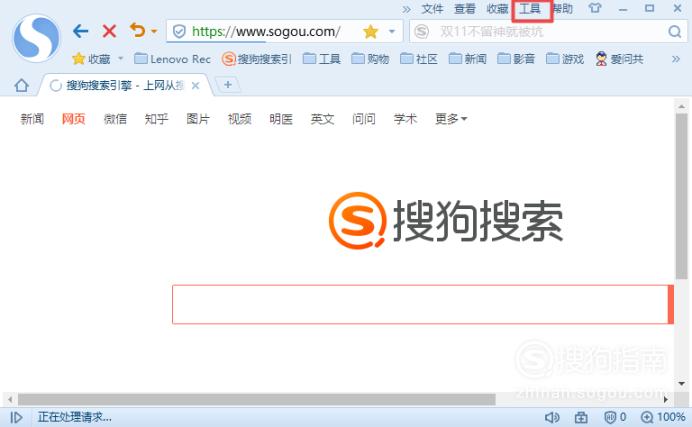Click the horizontal scrollbar left arrow
The image size is (692, 427).
coord(10,400)
